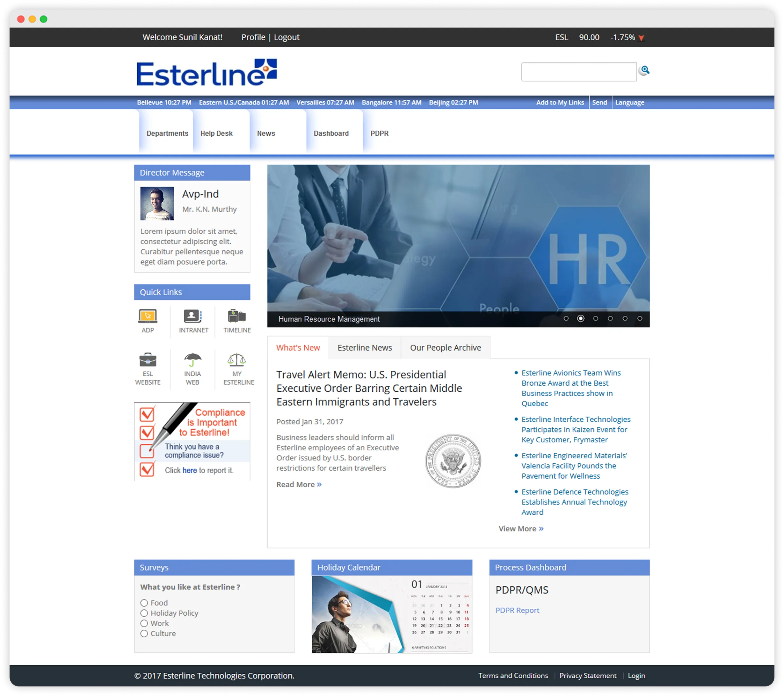
Task: Click the Esterline logo
Action: tap(207, 72)
